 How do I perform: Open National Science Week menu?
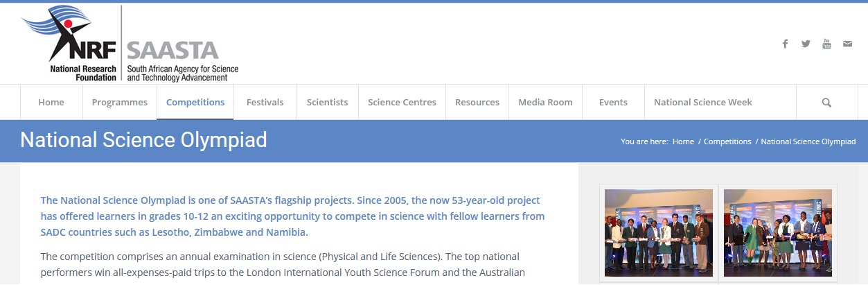702,102
